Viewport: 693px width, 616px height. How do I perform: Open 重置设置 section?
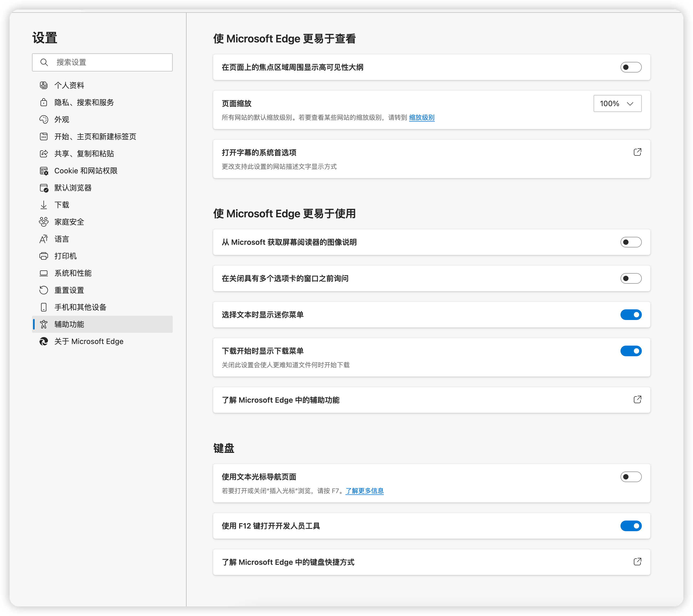[102, 290]
